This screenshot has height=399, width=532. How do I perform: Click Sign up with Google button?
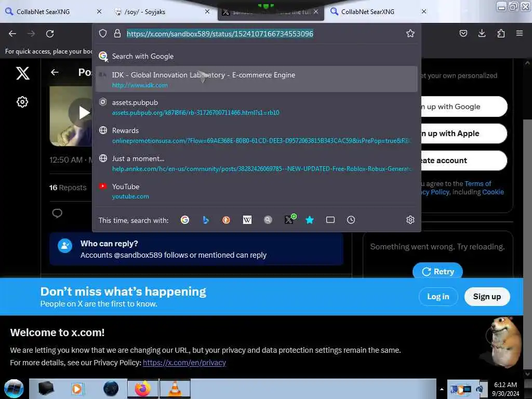(464, 107)
